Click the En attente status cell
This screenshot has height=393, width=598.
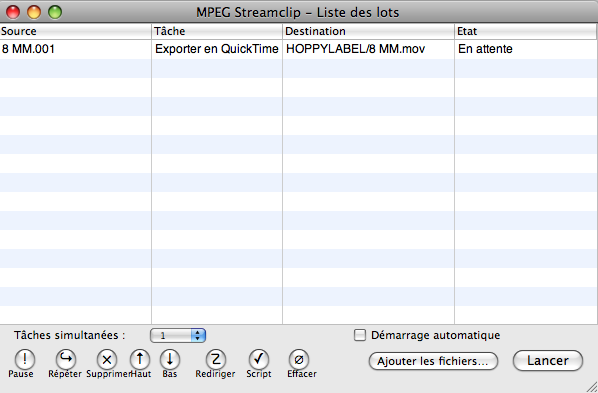(526, 49)
